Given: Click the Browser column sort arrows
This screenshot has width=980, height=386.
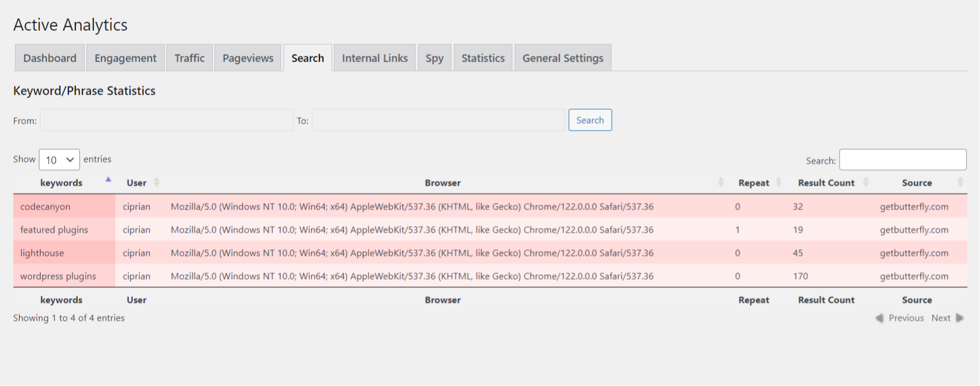Looking at the screenshot, I should (721, 183).
